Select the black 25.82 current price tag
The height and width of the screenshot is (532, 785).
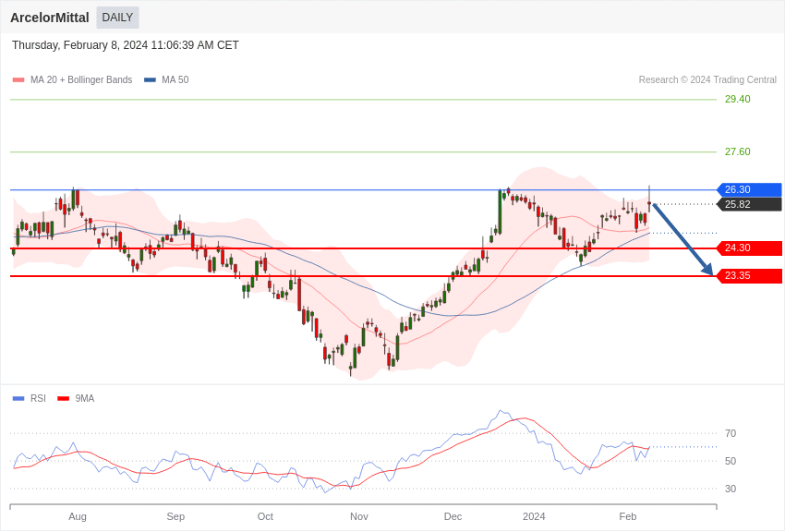pos(749,204)
